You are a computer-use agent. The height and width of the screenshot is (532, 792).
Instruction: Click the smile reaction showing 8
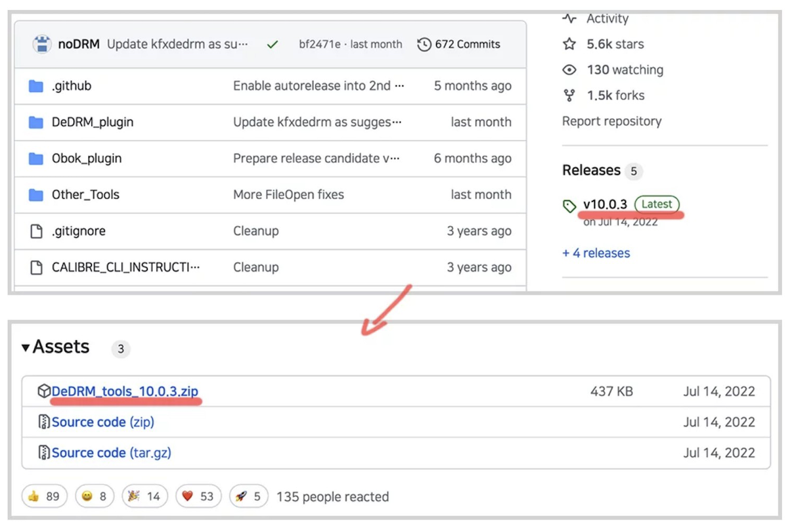[95, 497]
